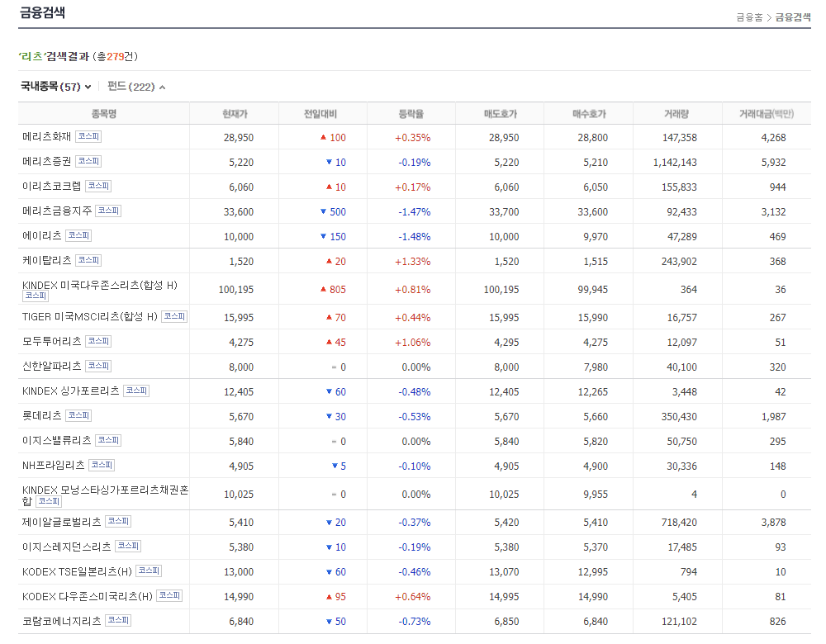Click 메리츠금융지주 change rate -1.47%
Image resolution: width=826 pixels, height=644 pixels.
414,212
